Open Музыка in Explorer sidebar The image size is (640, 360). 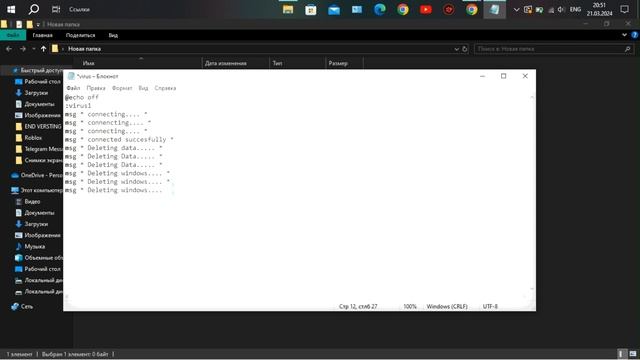pos(30,247)
